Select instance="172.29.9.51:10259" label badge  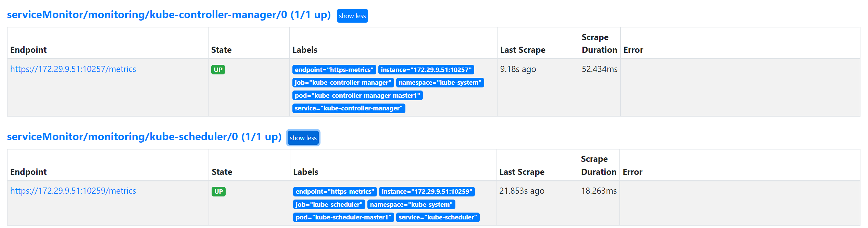[x=427, y=192]
